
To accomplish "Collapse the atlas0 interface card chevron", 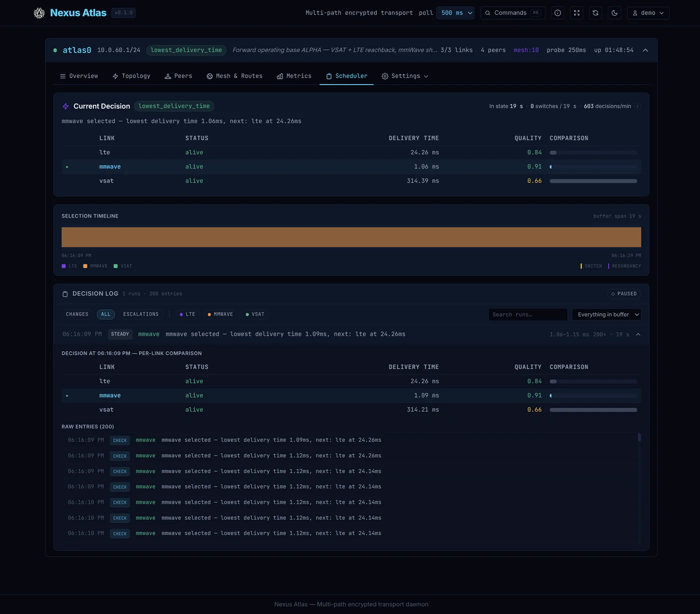I will 645,50.
